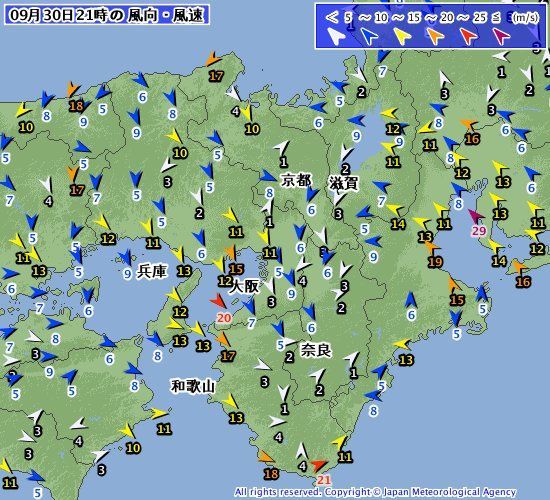Select yellow 13 value below 和歌山 label

236,418
